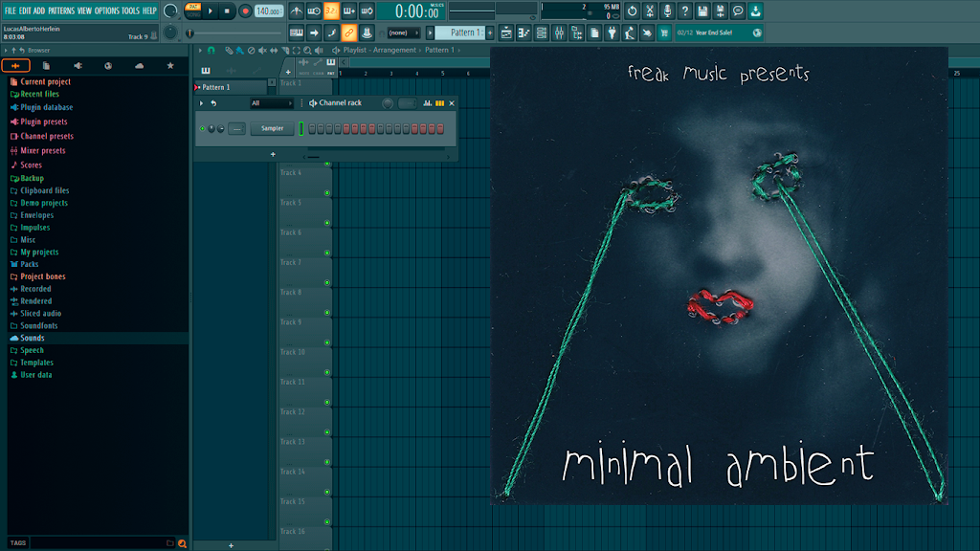The height and width of the screenshot is (551, 980).
Task: Toggle the metronome icon
Action: [x=297, y=11]
